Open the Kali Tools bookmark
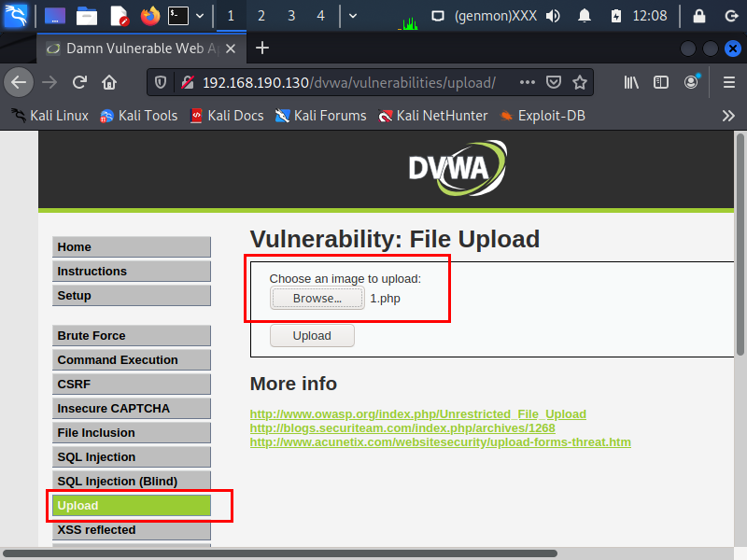 138,116
